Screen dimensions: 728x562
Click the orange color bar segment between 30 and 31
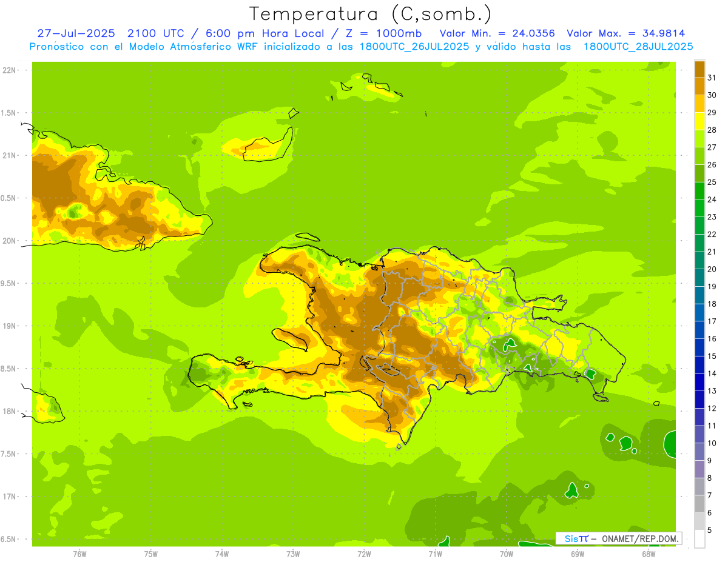(x=699, y=86)
